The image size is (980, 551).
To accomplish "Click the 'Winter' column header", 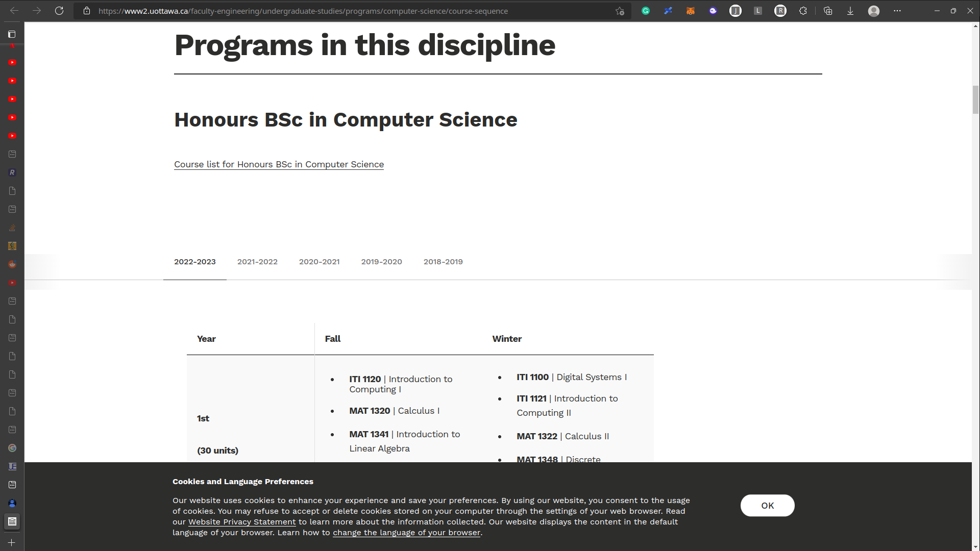I will [507, 339].
